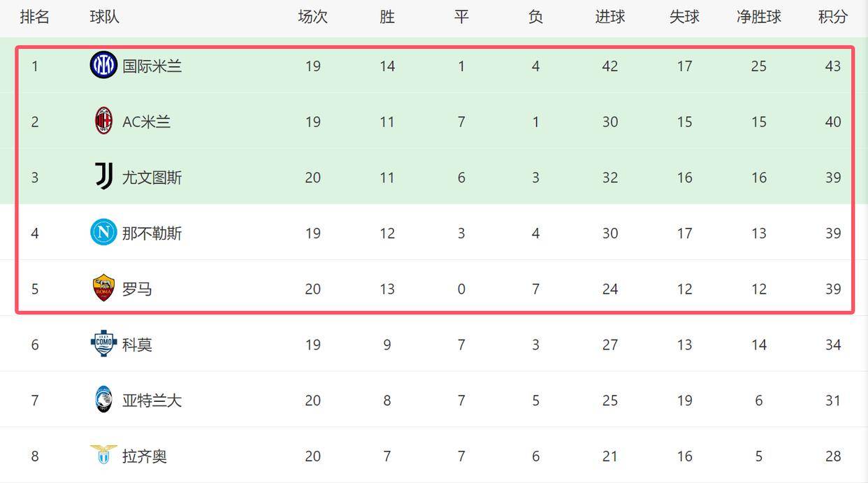Open the 科莫 team link
This screenshot has height=483, width=868.
pyautogui.click(x=137, y=345)
